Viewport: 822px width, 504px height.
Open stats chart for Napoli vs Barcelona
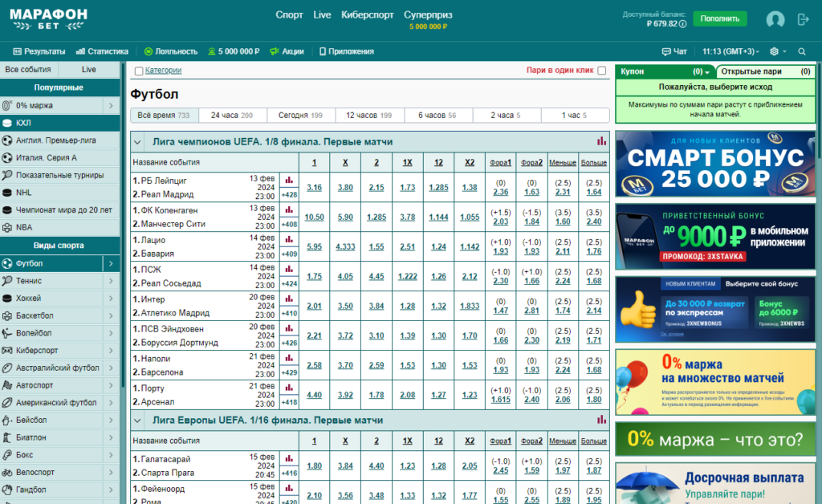pos(289,359)
